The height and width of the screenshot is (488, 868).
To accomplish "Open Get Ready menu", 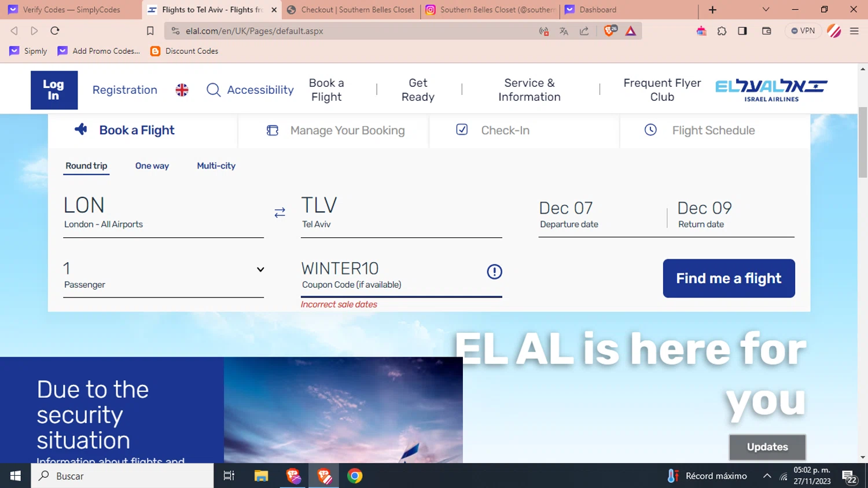I will pyautogui.click(x=418, y=90).
